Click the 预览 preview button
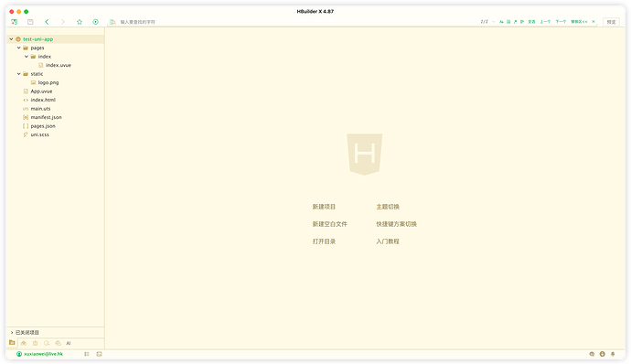 [611, 22]
